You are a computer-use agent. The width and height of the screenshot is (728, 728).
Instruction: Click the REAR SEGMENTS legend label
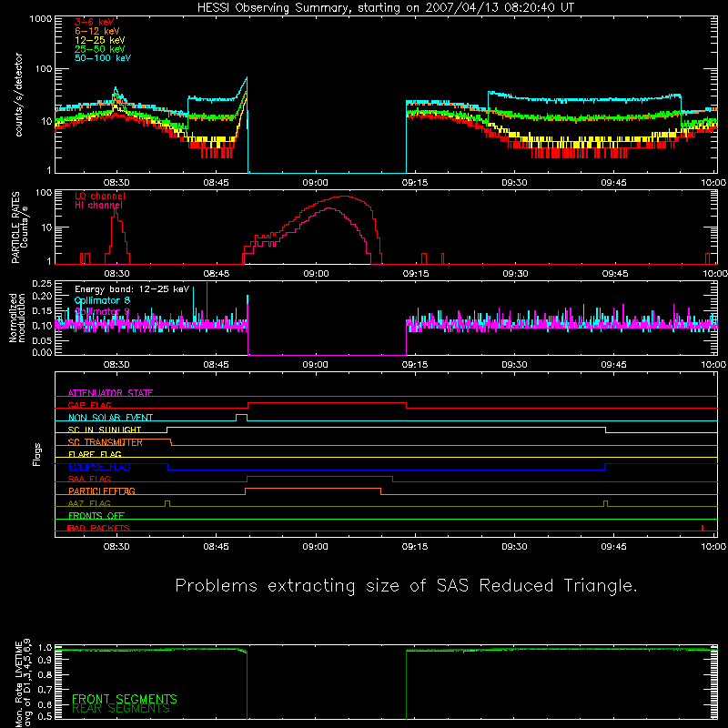tap(121, 709)
